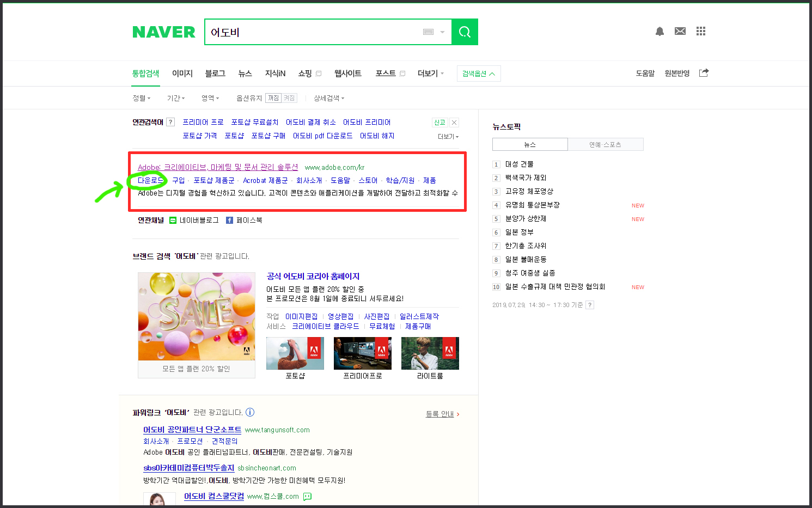Click related search 어도비 결제 취소
The width and height of the screenshot is (812, 508).
tap(311, 122)
